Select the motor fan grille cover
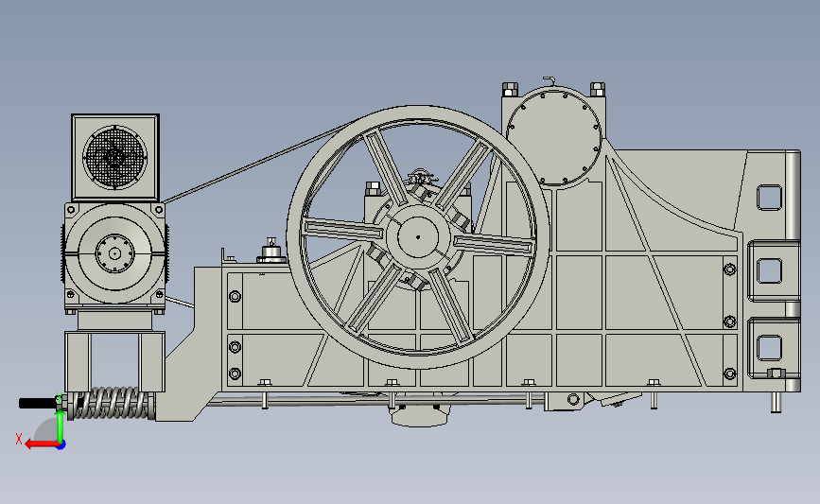 [115, 157]
